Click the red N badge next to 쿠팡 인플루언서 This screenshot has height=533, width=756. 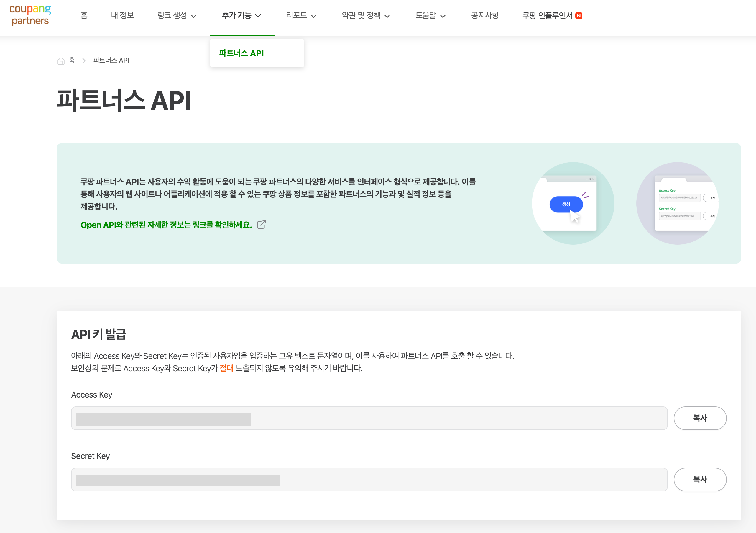pos(578,15)
